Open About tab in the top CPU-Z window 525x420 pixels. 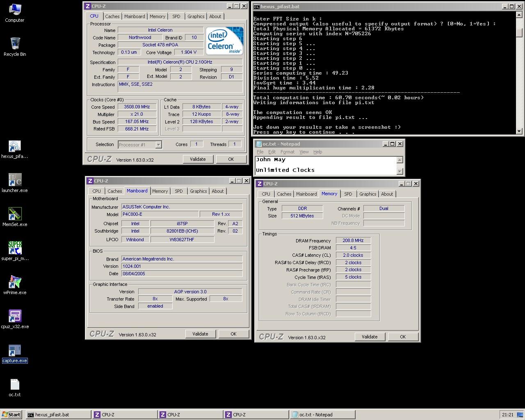(215, 16)
